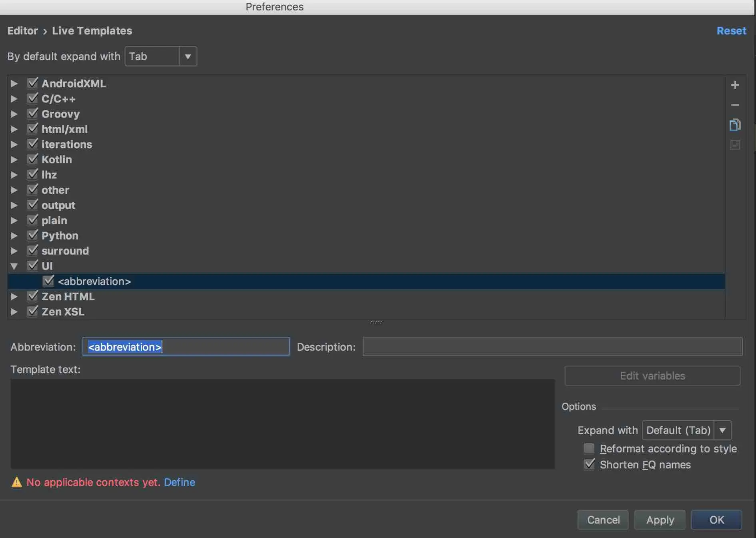Click inside the Template text area
Screen dimensions: 756x538
pos(282,424)
